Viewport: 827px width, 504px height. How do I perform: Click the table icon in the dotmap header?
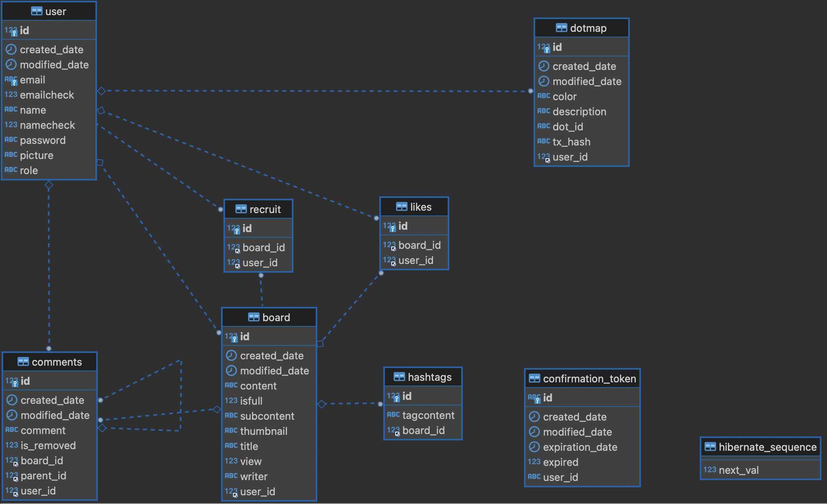[x=561, y=28]
